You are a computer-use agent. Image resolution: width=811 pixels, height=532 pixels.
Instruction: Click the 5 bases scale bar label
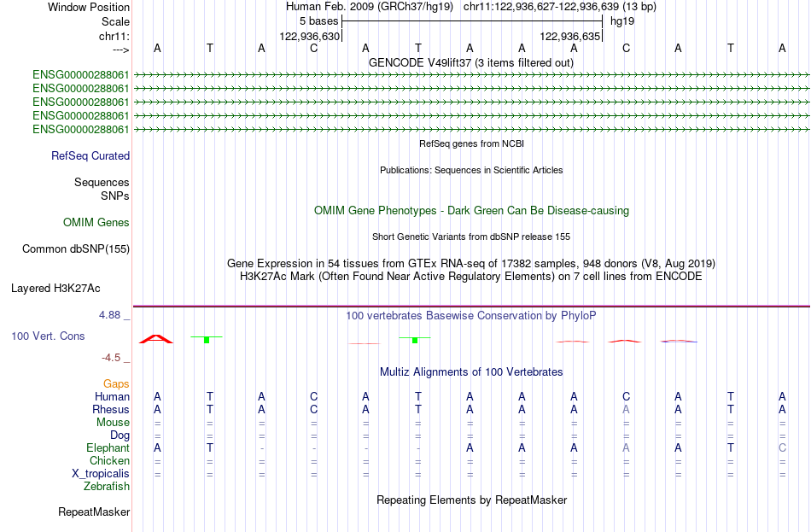click(x=318, y=21)
